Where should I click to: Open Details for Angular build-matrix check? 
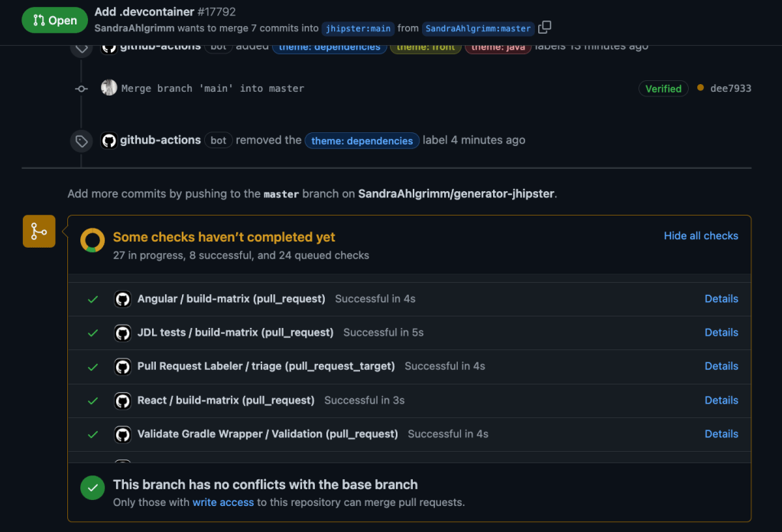pyautogui.click(x=721, y=299)
